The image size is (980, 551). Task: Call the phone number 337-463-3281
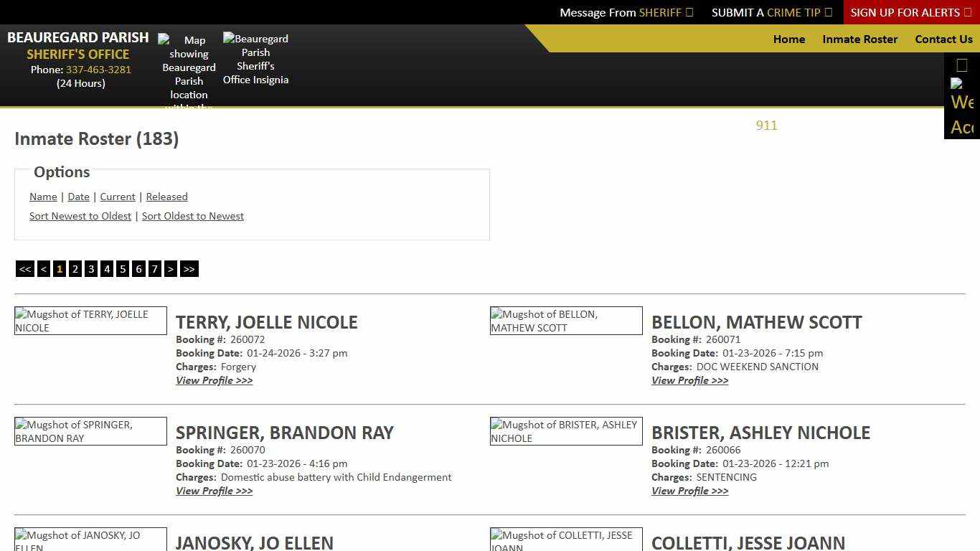click(x=98, y=70)
